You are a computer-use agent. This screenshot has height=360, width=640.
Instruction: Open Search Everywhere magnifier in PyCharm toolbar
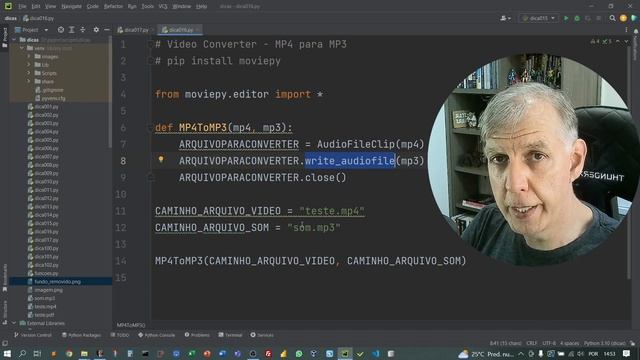(612, 18)
